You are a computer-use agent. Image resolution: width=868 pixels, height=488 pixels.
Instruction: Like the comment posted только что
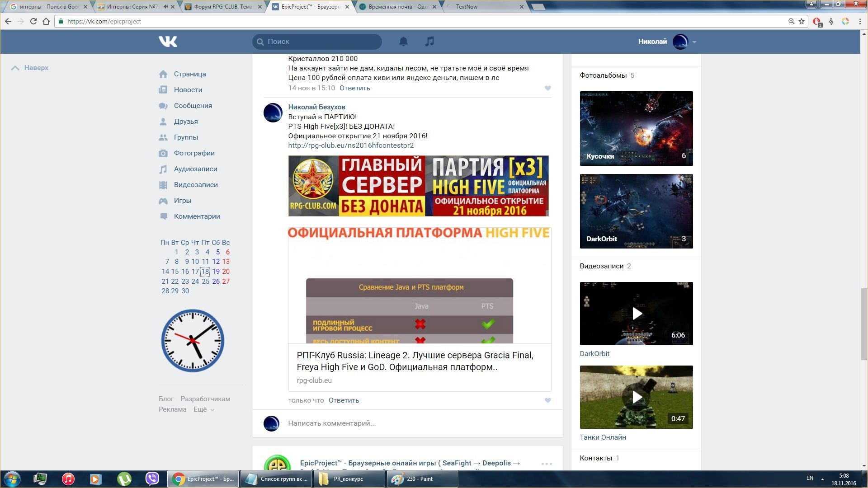547,400
